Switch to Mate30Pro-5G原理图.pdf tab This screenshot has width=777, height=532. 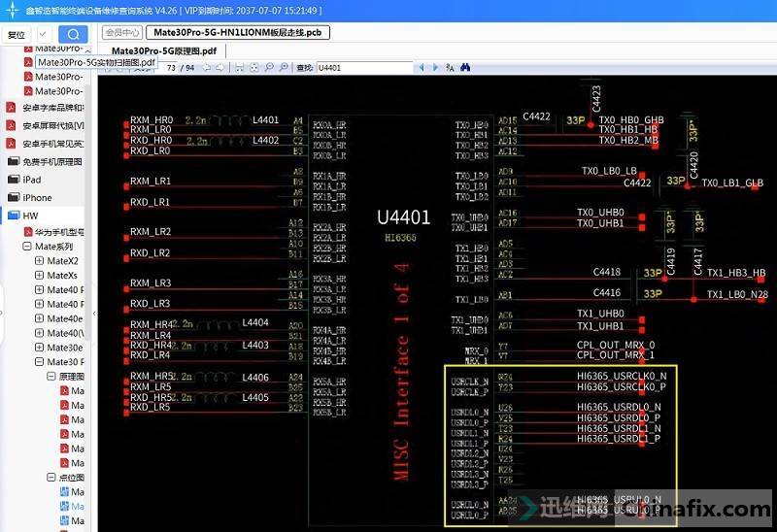(x=163, y=50)
